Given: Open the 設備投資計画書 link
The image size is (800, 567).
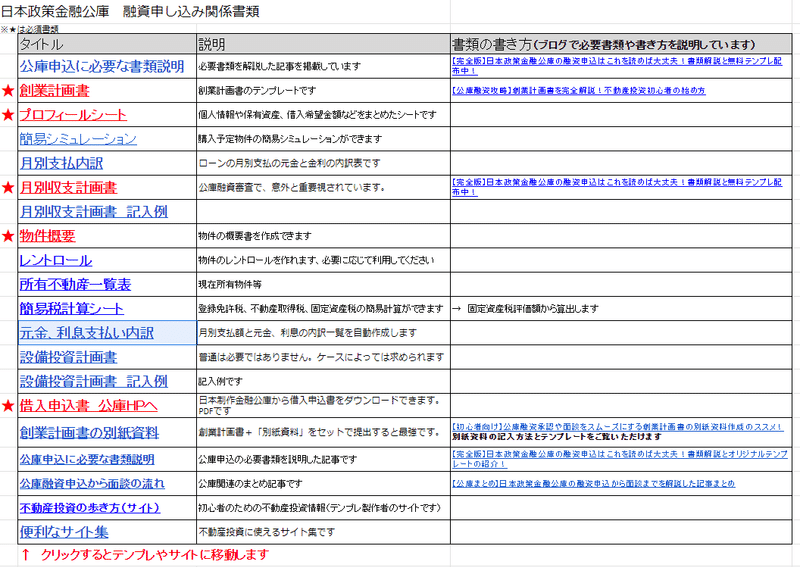Looking at the screenshot, I should point(68,357).
